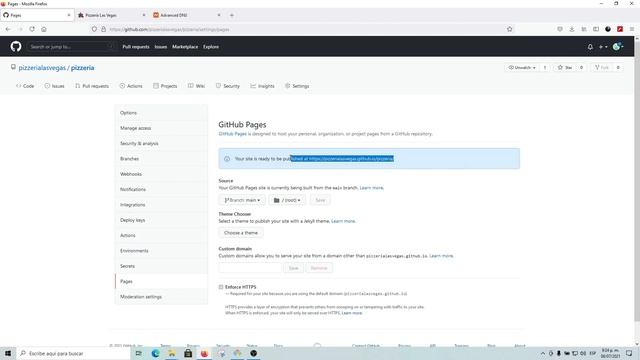Select Security & analysis in sidebar

[161, 143]
